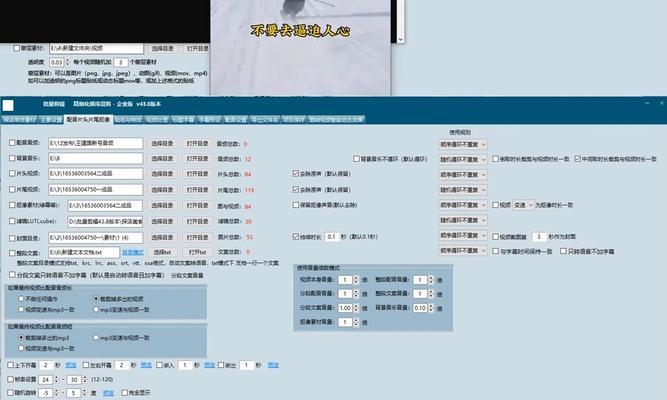Open usage rule dropdown for 背景音乐 row
Viewport: 667px width, 400px height.
[463, 159]
